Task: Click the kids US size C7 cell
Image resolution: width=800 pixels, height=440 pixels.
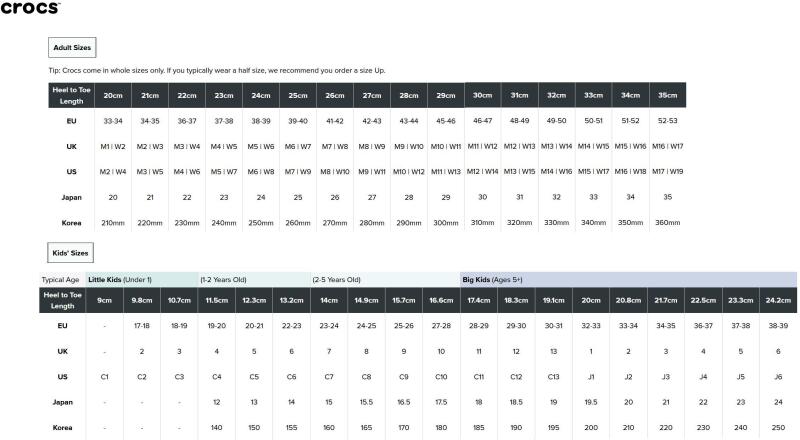Action: (x=329, y=377)
